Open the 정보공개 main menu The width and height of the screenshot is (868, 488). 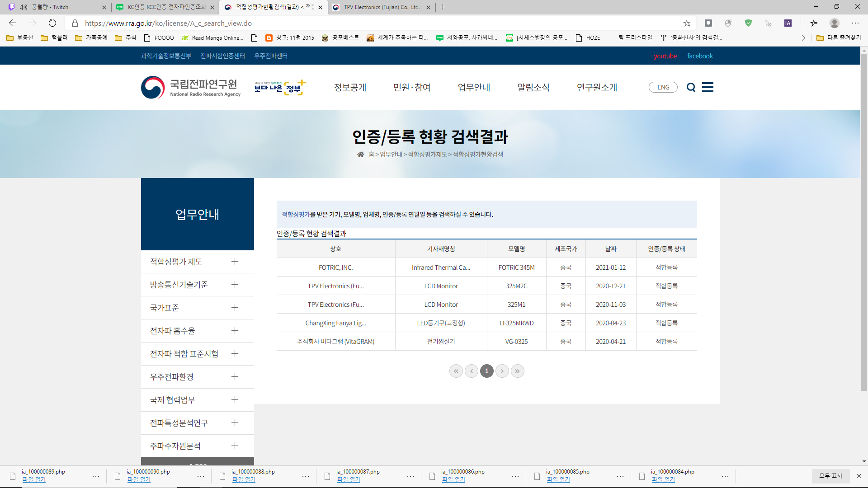click(x=350, y=87)
